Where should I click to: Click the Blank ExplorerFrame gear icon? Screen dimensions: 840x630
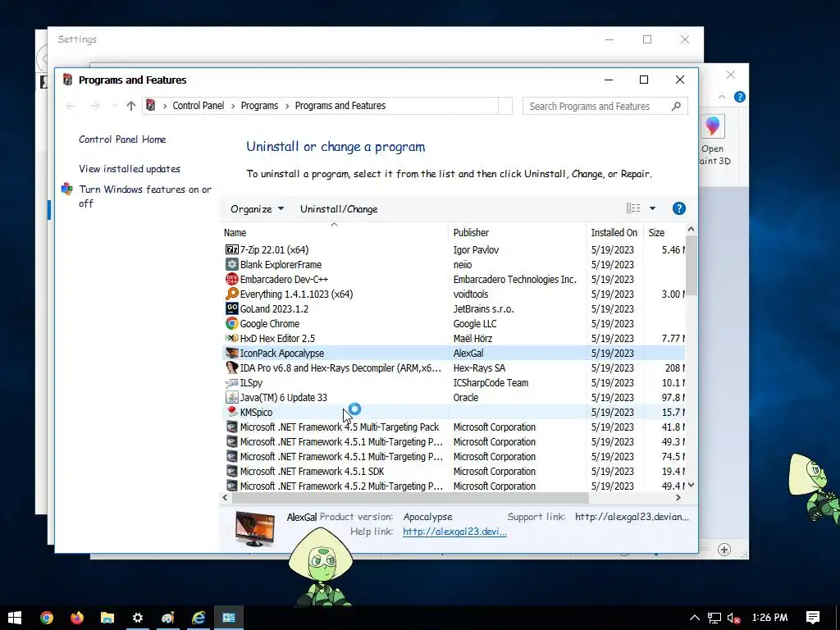(x=231, y=265)
